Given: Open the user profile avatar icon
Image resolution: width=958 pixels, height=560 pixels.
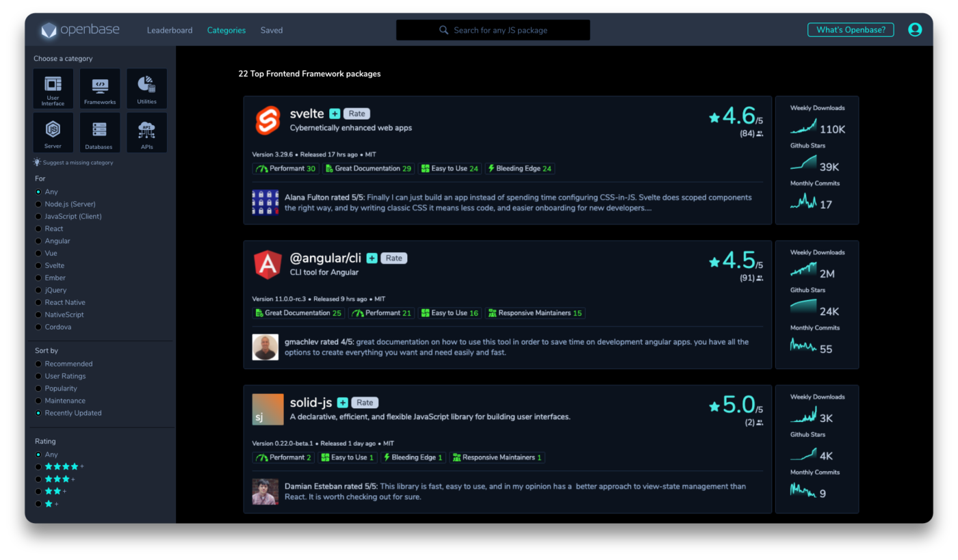Looking at the screenshot, I should point(915,29).
